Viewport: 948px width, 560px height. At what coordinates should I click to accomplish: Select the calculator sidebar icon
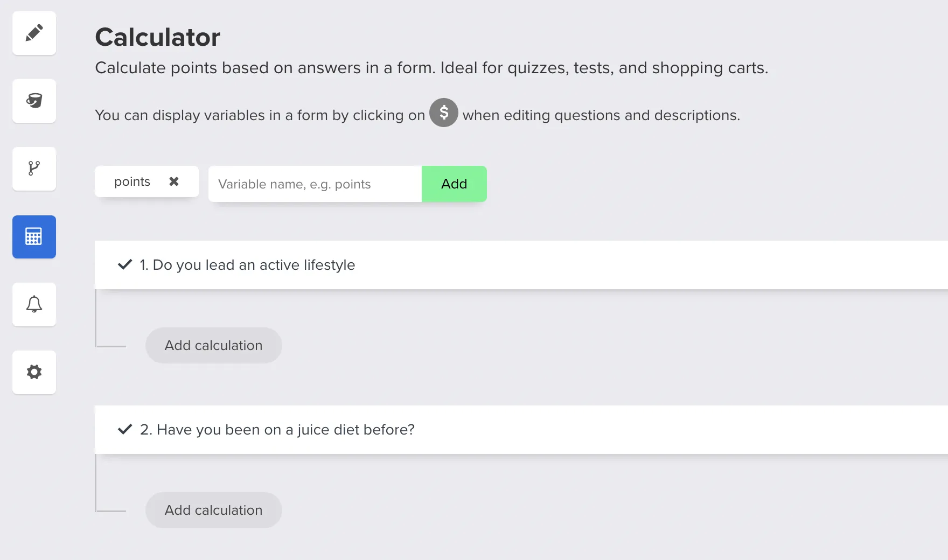[34, 236]
